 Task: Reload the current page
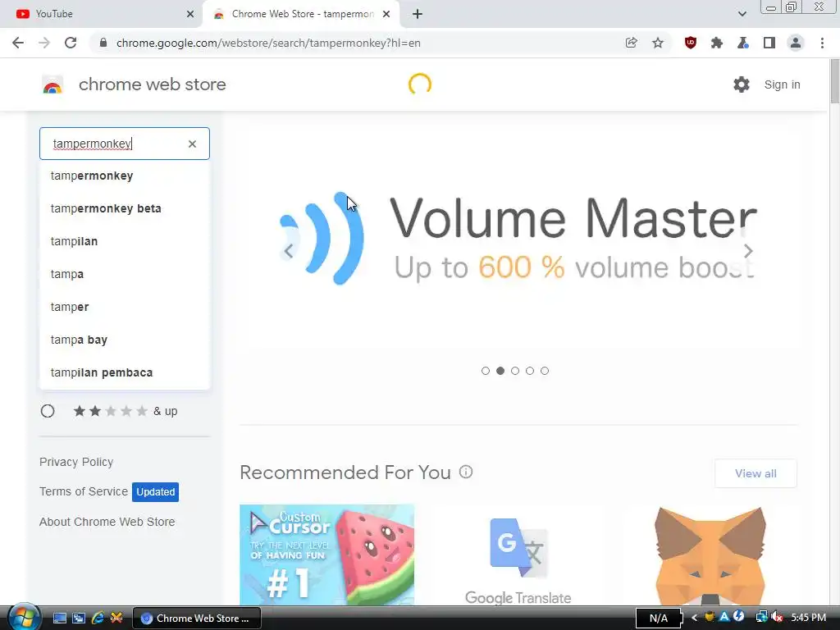pyautogui.click(x=71, y=43)
